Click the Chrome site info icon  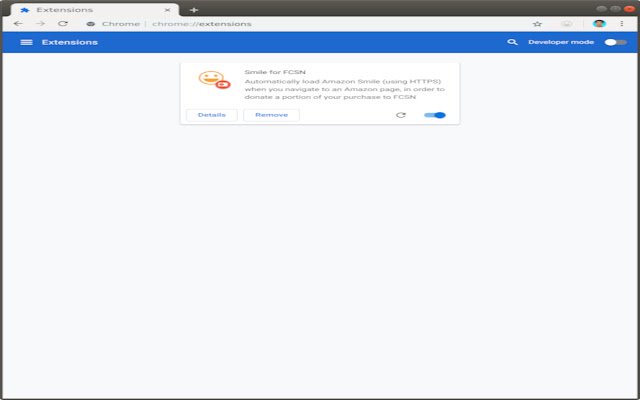coord(91,24)
